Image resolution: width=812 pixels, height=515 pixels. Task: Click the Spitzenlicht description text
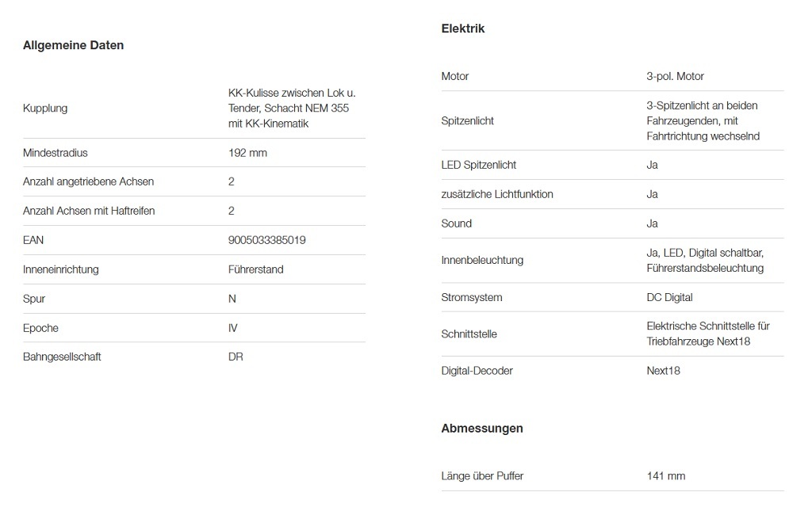[x=703, y=120]
